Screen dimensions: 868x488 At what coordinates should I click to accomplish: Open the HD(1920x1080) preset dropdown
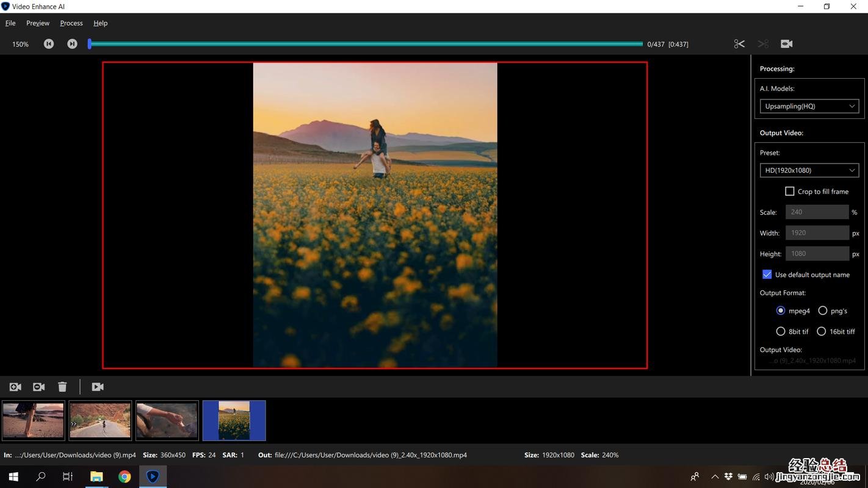(809, 170)
